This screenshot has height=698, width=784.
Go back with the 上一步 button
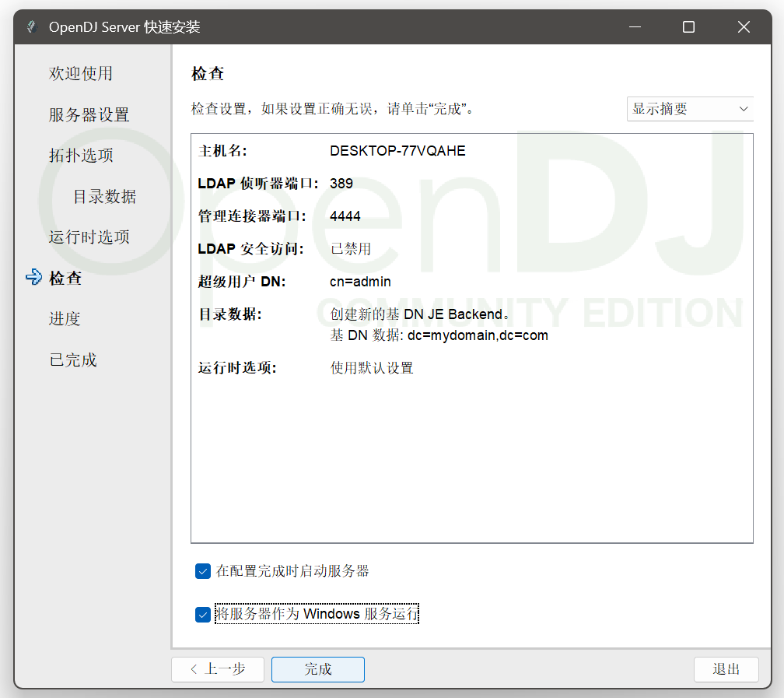218,669
